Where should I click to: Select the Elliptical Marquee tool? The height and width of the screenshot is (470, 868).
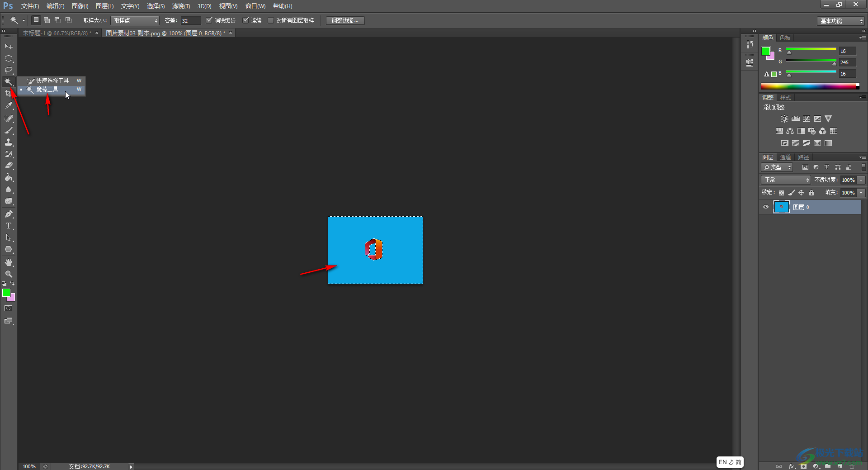[9, 58]
